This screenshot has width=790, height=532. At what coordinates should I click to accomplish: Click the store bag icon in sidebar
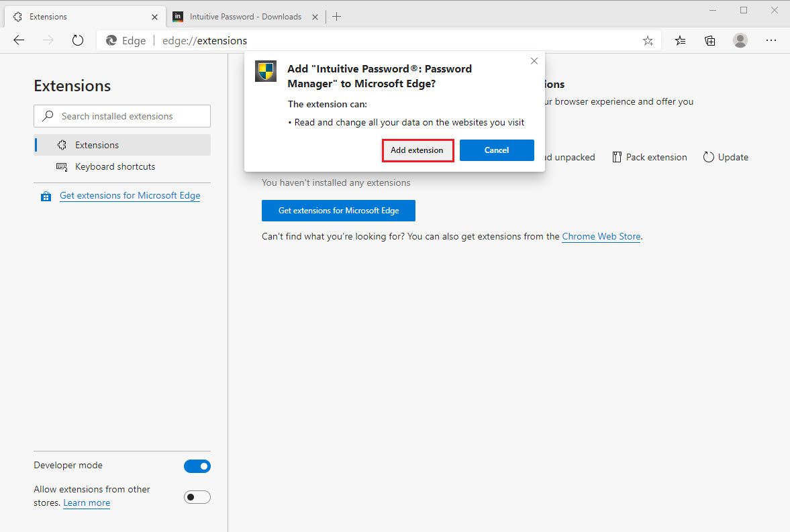(x=46, y=196)
